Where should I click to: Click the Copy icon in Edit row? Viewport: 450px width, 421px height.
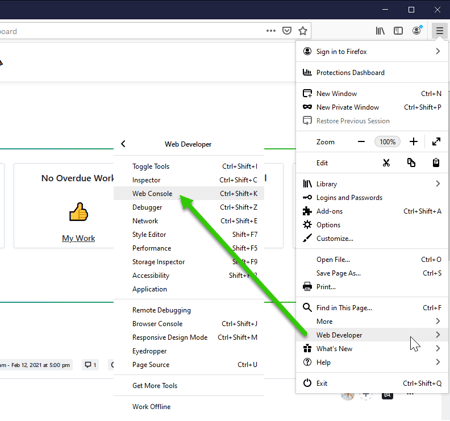click(411, 163)
